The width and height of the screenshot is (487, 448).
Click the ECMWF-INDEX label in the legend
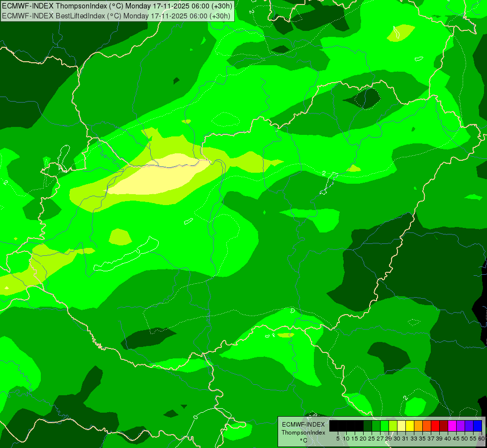coord(303,425)
